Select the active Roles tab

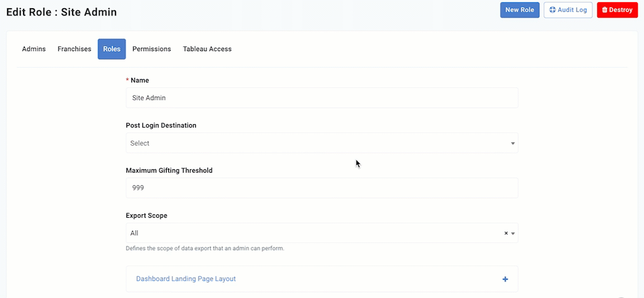click(x=112, y=49)
